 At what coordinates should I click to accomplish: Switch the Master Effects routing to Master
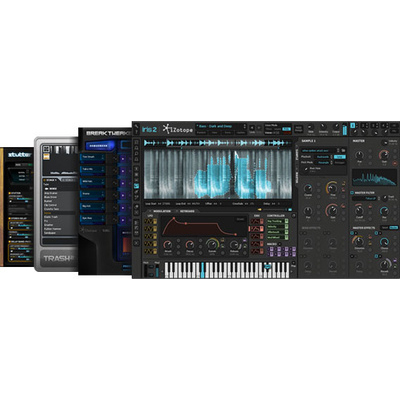click(394, 228)
